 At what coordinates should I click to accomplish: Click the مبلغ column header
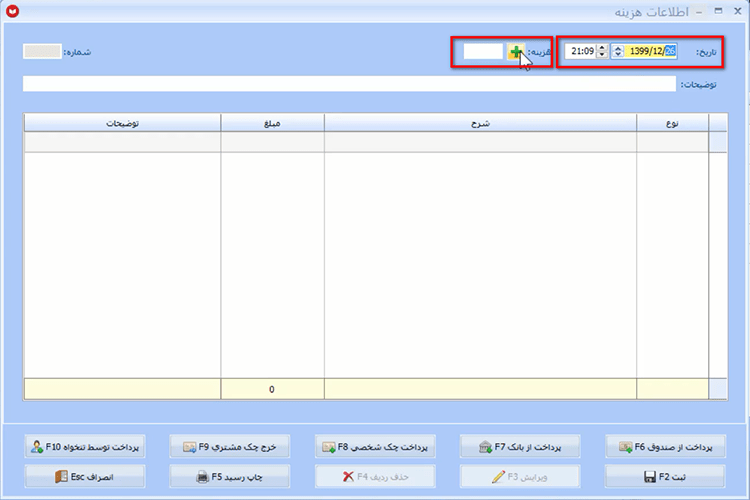[272, 123]
